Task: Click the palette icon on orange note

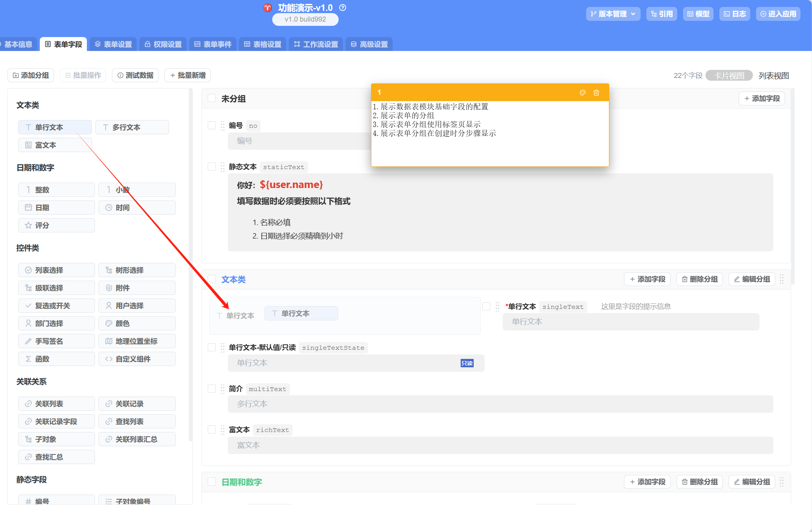Action: (583, 93)
